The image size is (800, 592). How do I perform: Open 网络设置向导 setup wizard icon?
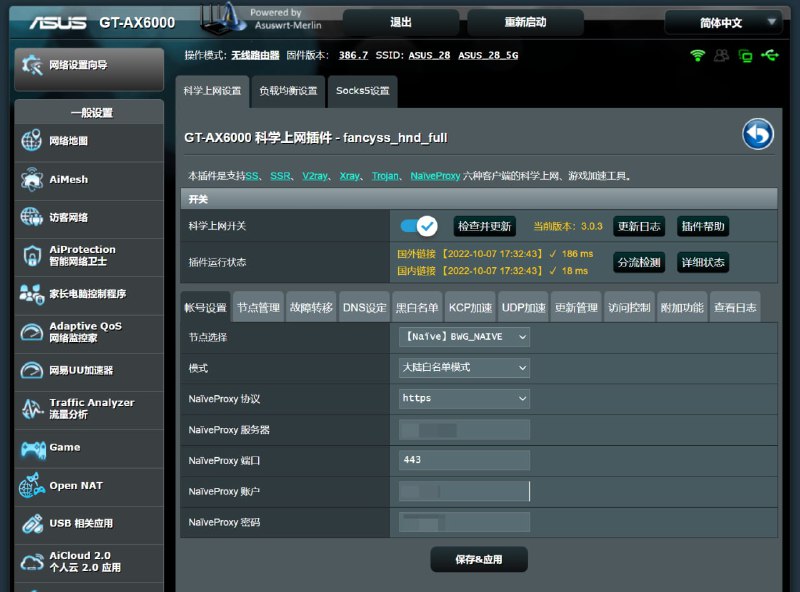(32, 65)
